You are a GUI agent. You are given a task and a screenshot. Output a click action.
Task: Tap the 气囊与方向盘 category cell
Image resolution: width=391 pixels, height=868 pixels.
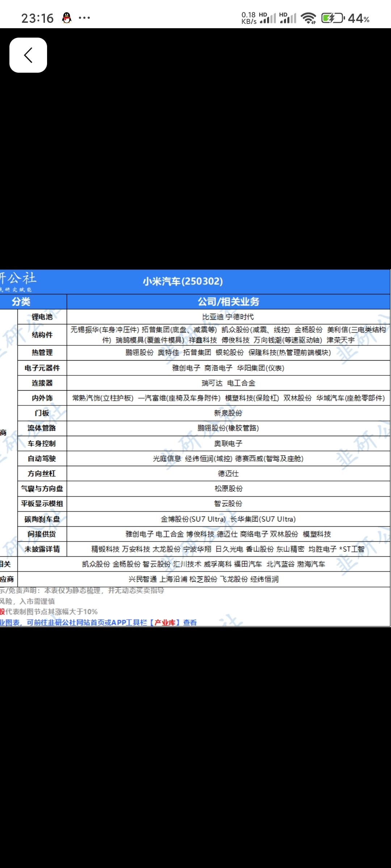point(42,489)
